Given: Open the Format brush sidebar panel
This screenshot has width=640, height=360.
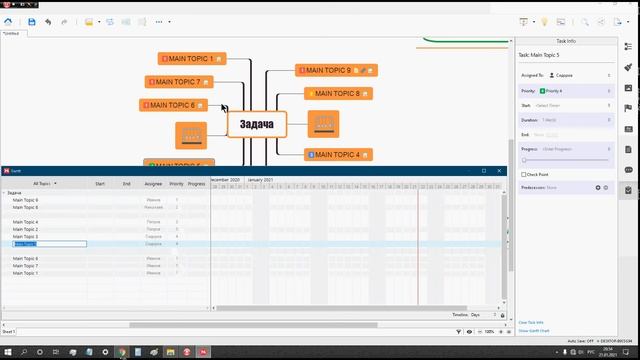Looking at the screenshot, I should tap(629, 67).
